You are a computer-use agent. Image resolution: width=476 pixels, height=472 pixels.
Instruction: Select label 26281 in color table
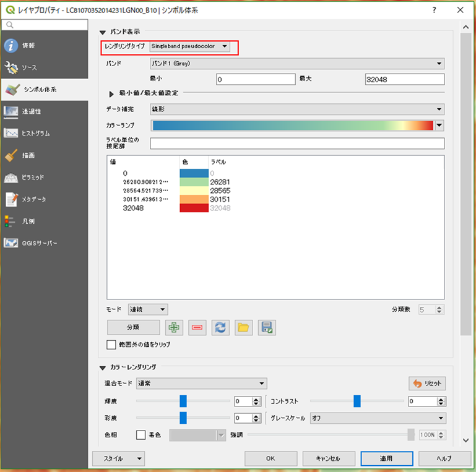point(220,182)
